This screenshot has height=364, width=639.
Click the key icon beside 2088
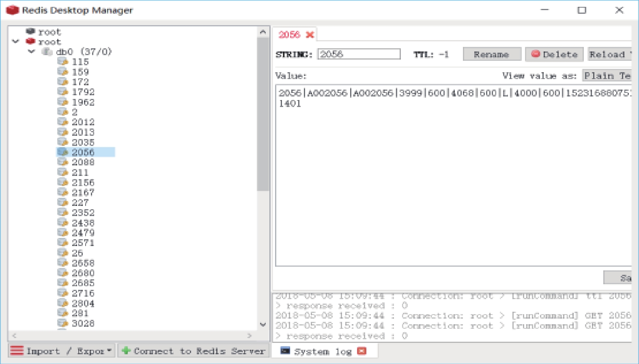tap(62, 162)
